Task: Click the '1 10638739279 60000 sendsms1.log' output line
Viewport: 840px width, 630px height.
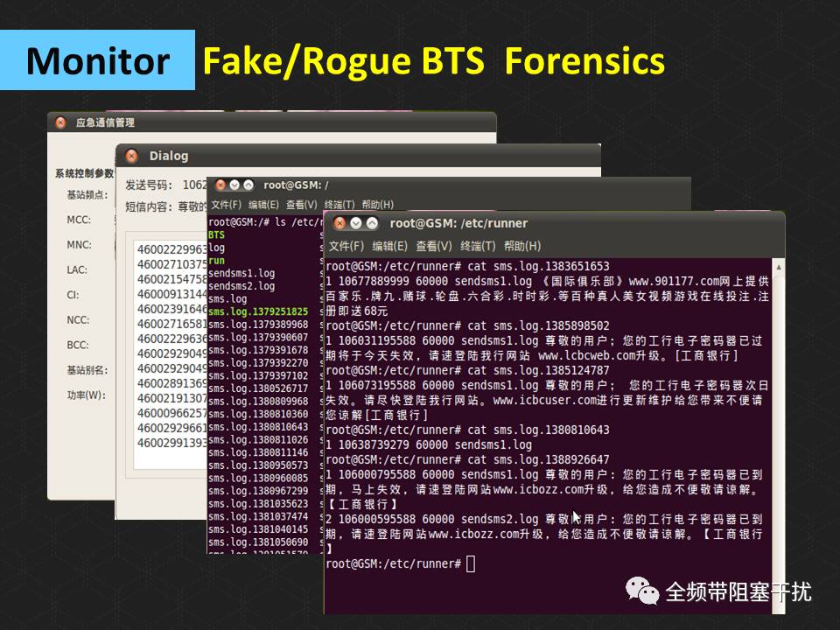Action: [x=429, y=444]
